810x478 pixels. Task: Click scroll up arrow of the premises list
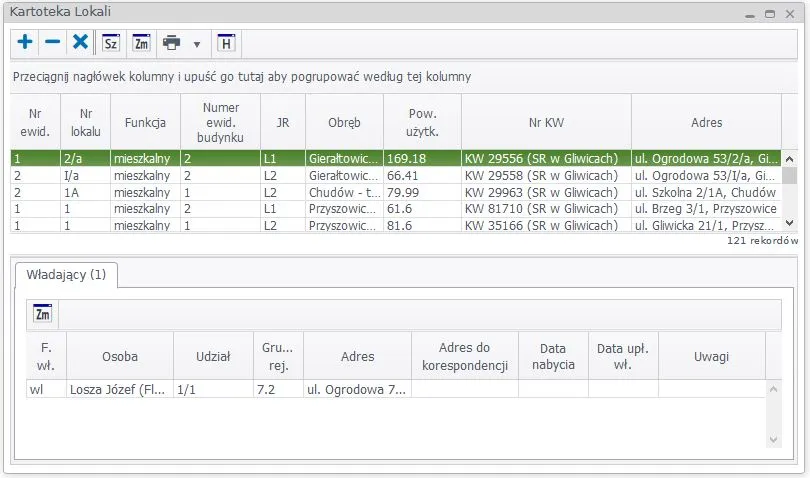coord(789,158)
